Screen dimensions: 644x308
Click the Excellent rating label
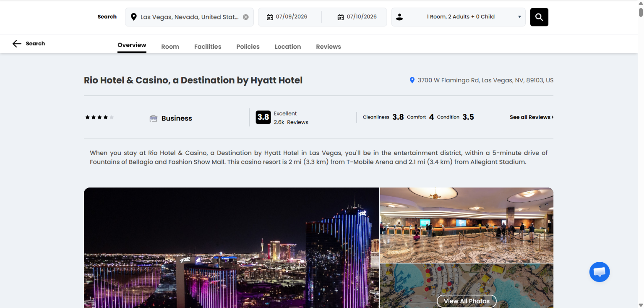[285, 113]
